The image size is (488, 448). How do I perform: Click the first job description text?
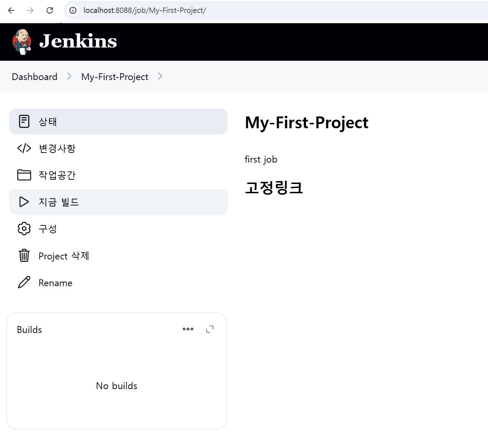pyautogui.click(x=261, y=159)
